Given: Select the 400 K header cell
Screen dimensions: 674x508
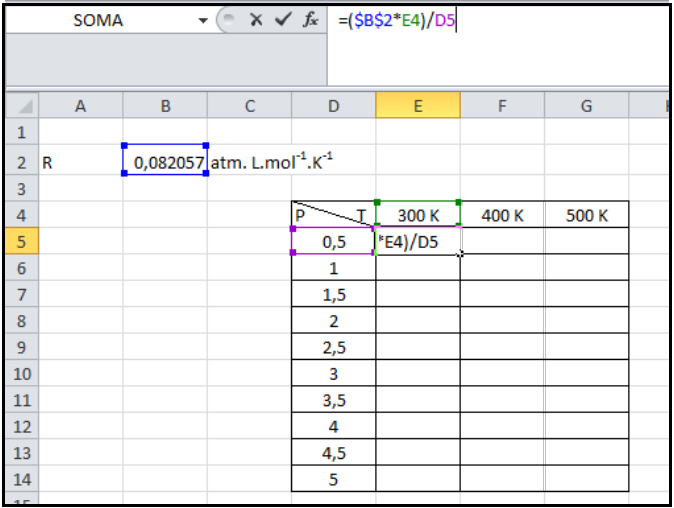Looking at the screenshot, I should tap(502, 214).
